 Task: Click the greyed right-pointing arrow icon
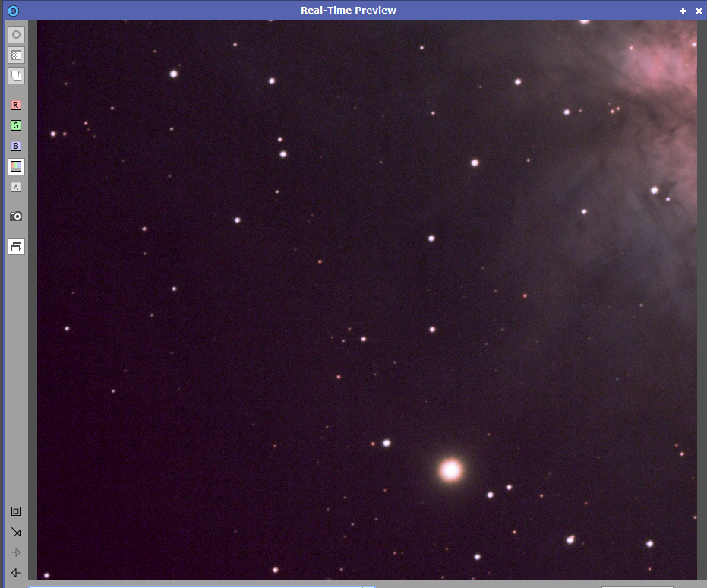(x=16, y=552)
